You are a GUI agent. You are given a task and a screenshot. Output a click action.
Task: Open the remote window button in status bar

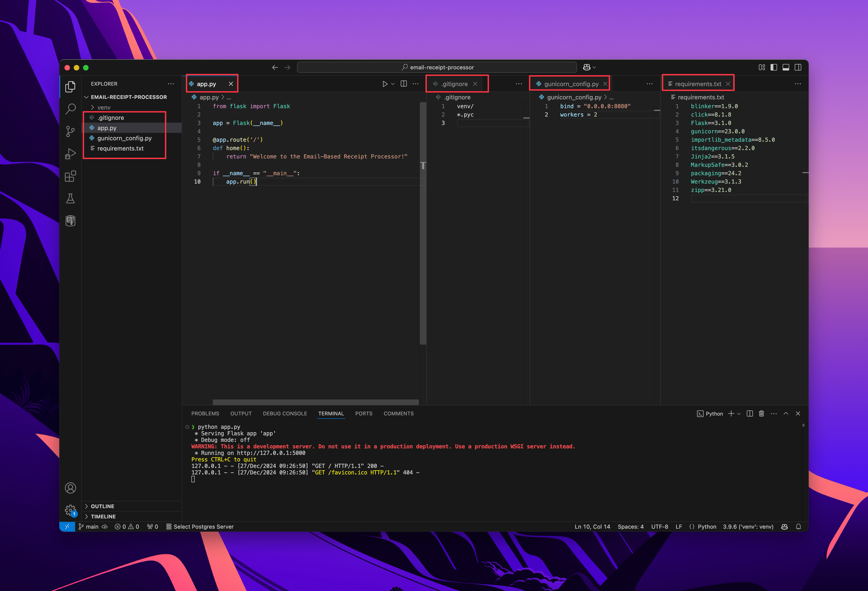[x=67, y=527]
